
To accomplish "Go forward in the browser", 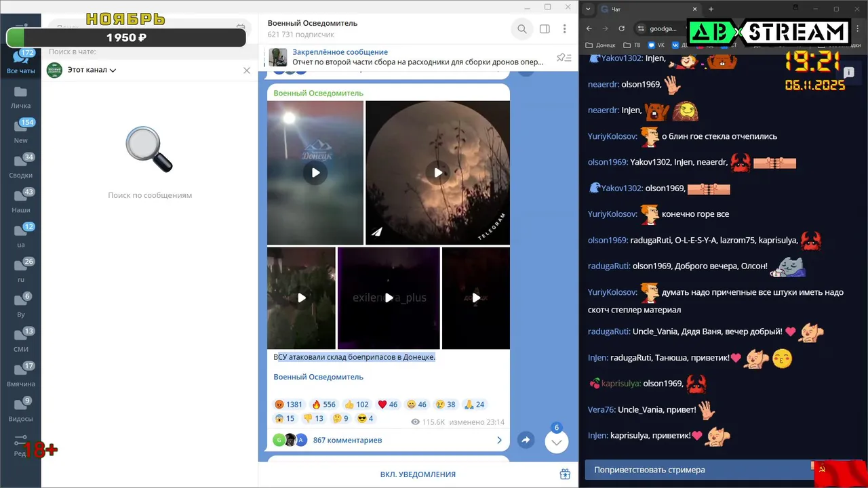I will click(x=606, y=28).
